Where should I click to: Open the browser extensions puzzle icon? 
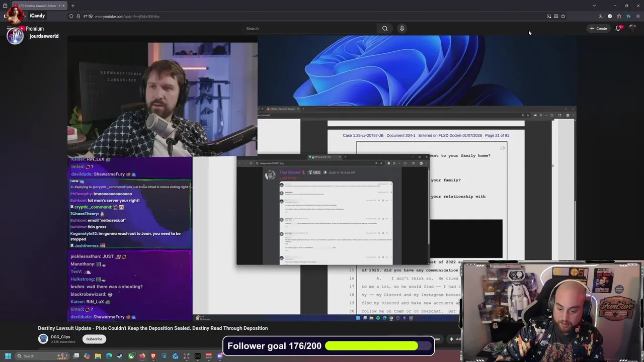tap(619, 16)
